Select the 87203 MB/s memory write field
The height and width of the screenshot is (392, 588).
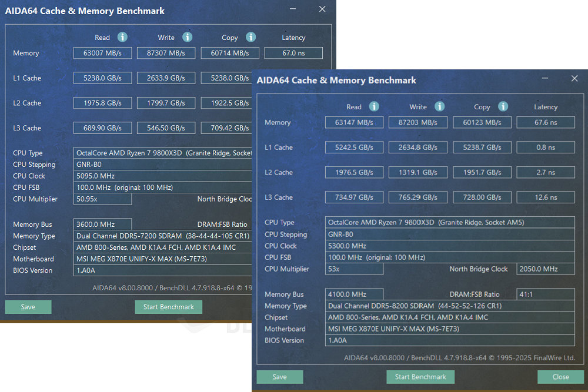point(418,122)
